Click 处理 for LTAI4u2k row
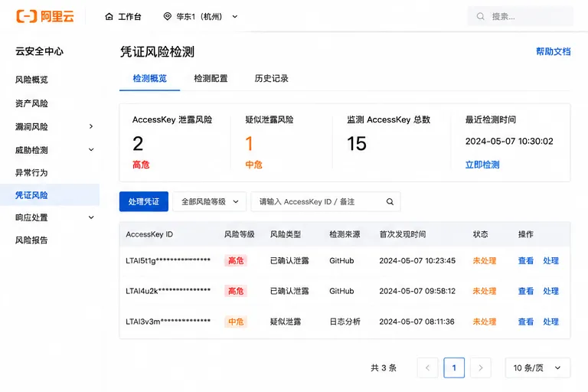588x392 pixels. [551, 291]
